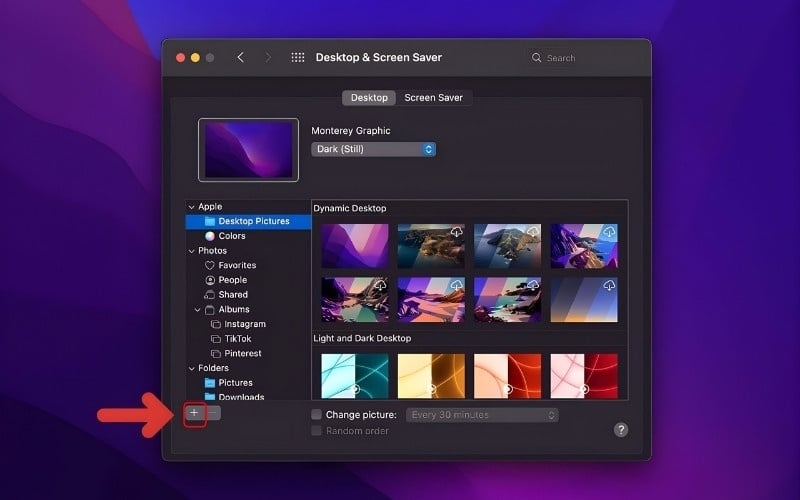800x500 pixels.
Task: Select the Pictures folder in sidebar
Action: 235,383
